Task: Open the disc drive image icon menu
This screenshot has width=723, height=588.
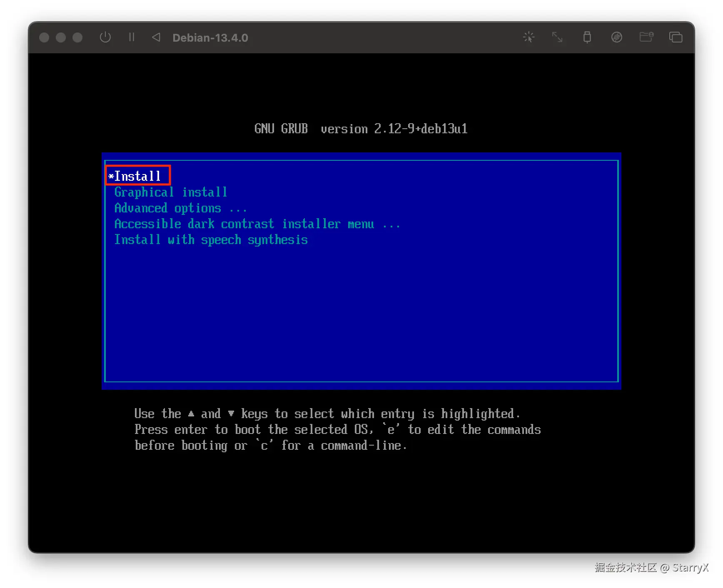Action: click(x=617, y=37)
